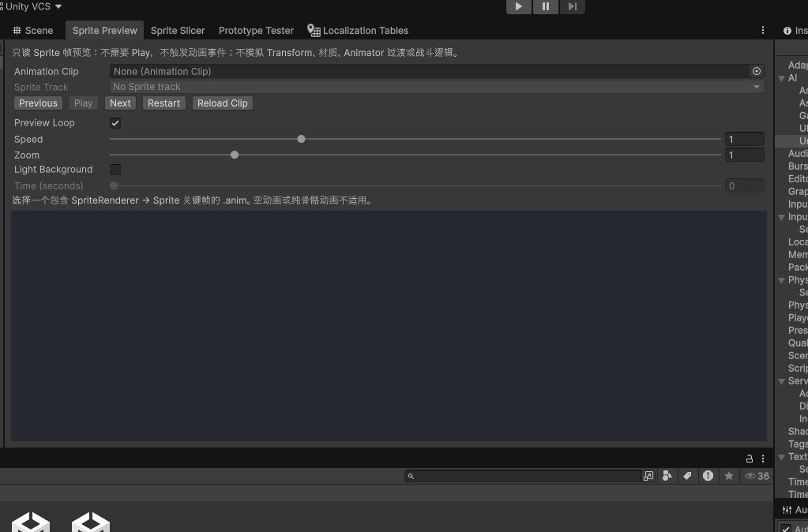Click the Search by Type icon
The width and height of the screenshot is (808, 532).
pyautogui.click(x=667, y=476)
